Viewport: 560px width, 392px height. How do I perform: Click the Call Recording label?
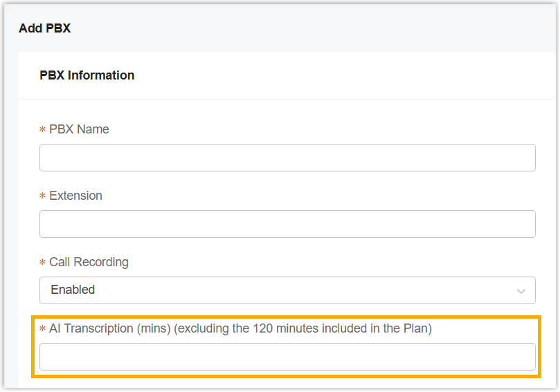click(x=89, y=262)
